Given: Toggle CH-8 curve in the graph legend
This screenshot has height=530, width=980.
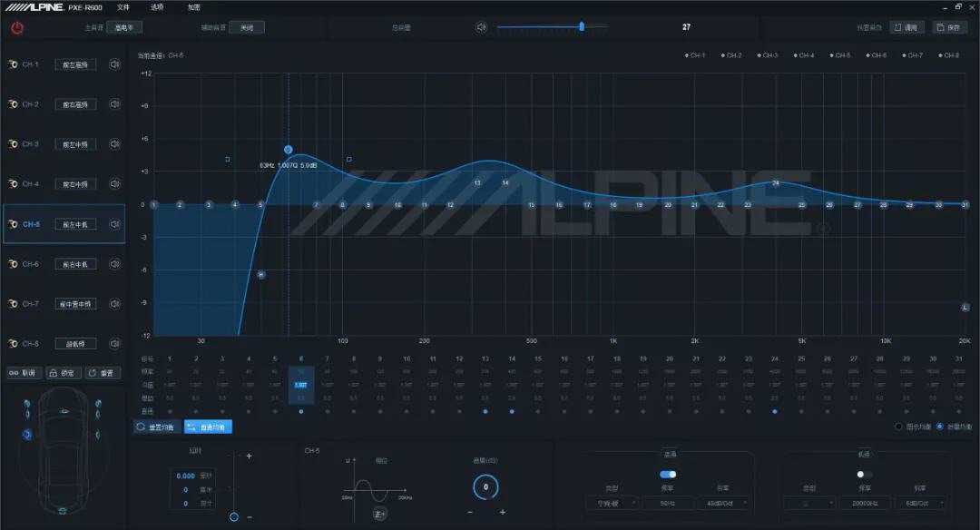Looking at the screenshot, I should (949, 55).
